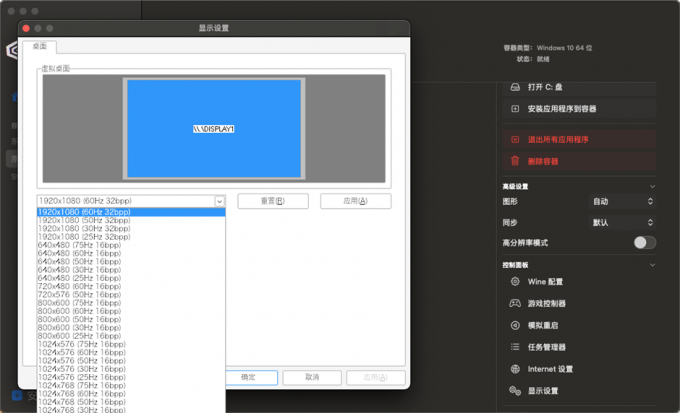This screenshot has width=680, height=413.
Task: Select 1024x576 (50Hz 16bpp) option
Action: 131,361
